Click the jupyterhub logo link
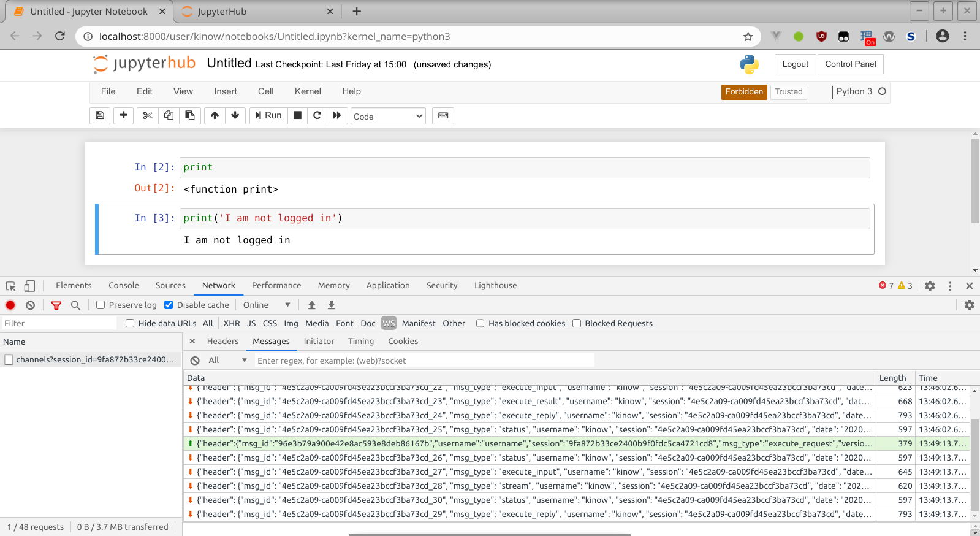Image resolution: width=980 pixels, height=536 pixels. tap(144, 63)
